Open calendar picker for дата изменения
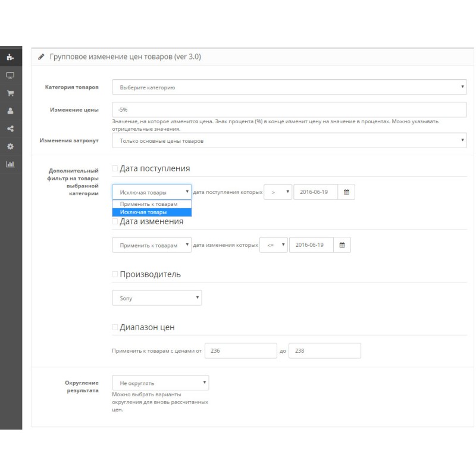Screen dimensions: 476x476 (342, 245)
